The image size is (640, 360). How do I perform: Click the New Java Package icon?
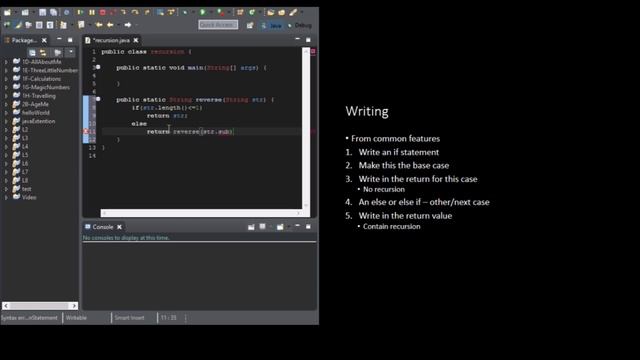pos(240,12)
